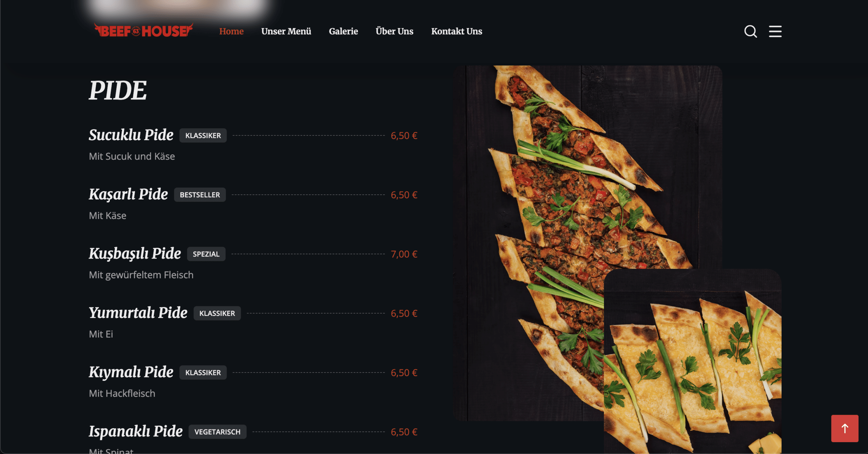
Task: Click the BESTSELLER badge for Kaşarlı Pide
Action: [200, 195]
